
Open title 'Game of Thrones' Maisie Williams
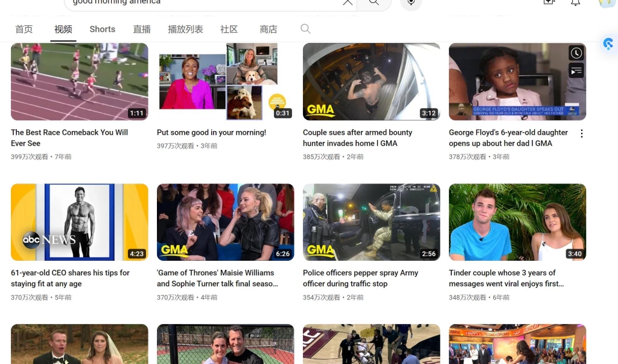(x=217, y=278)
